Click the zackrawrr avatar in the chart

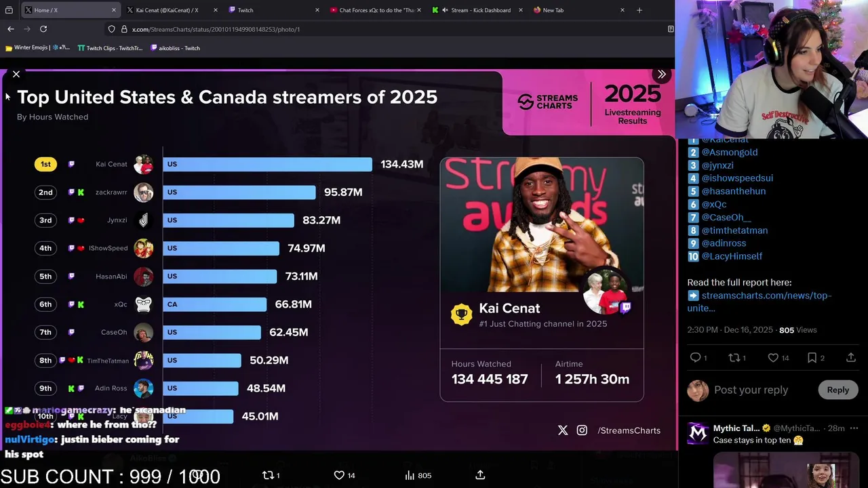coord(143,192)
